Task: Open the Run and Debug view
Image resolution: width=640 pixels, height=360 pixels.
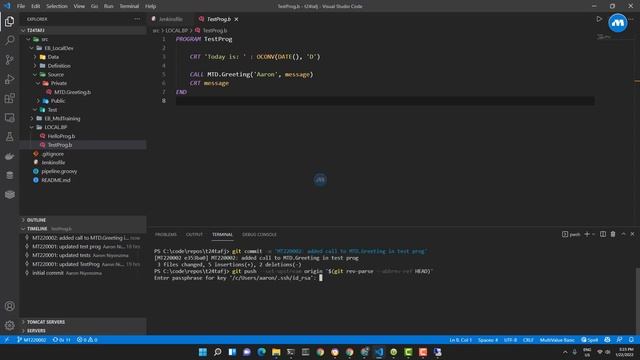Action: tap(9, 79)
